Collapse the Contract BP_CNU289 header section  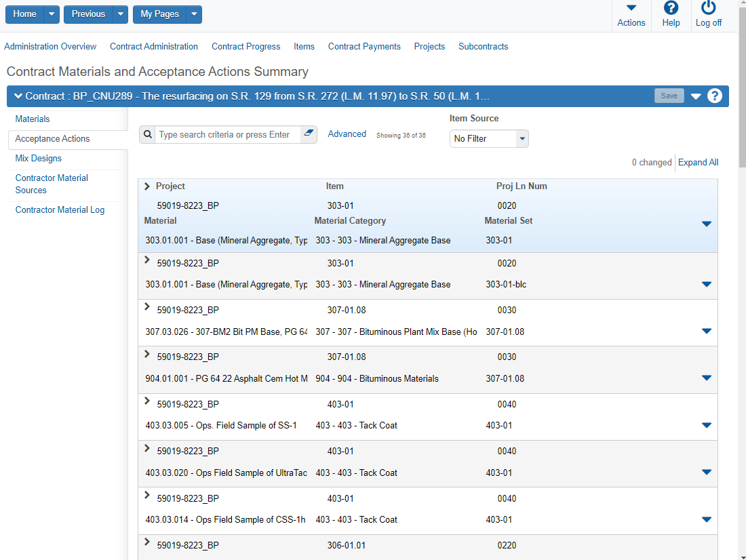[18, 96]
